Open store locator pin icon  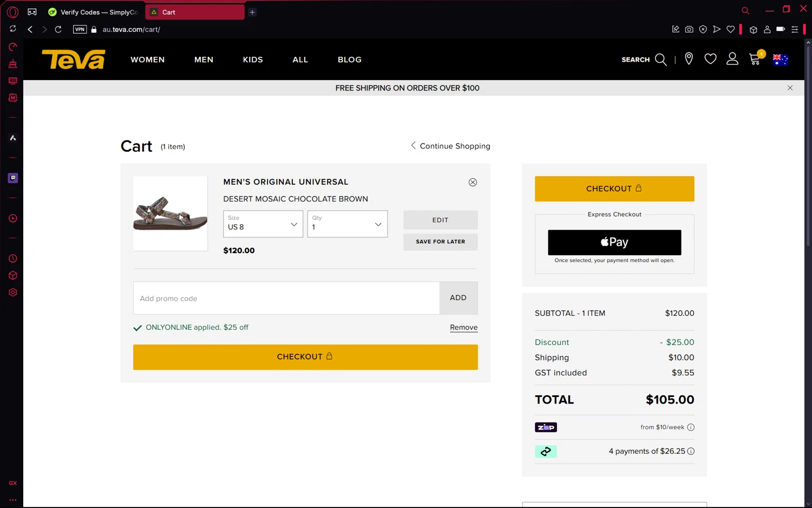[x=689, y=59]
